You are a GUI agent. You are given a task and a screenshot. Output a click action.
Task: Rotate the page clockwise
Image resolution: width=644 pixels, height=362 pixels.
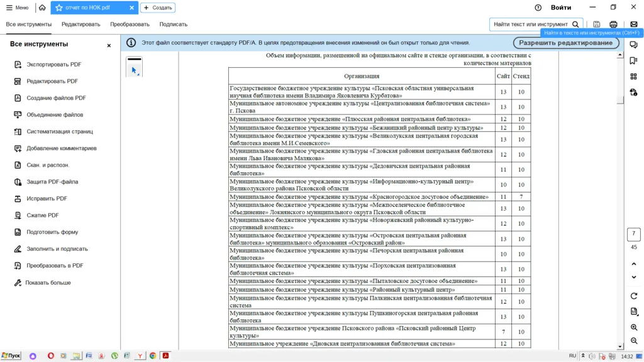click(x=633, y=296)
